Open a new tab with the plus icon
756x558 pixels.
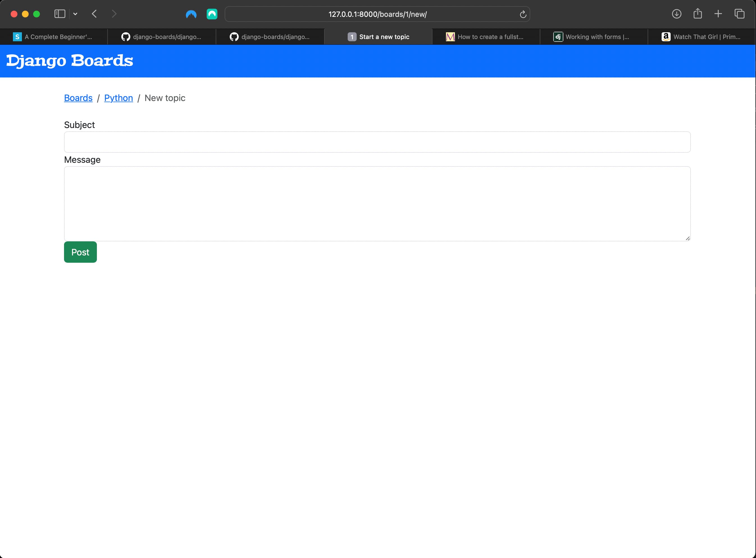click(x=718, y=14)
